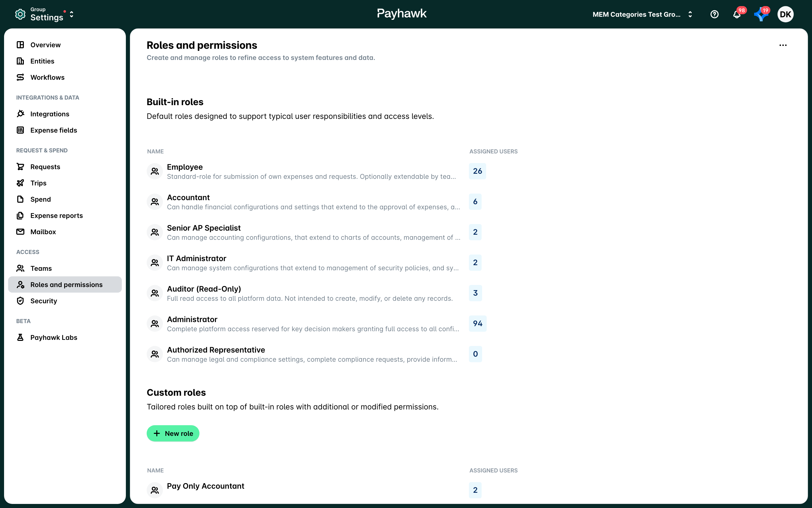The height and width of the screenshot is (508, 812).
Task: Open the Administrator role
Action: pos(192,320)
